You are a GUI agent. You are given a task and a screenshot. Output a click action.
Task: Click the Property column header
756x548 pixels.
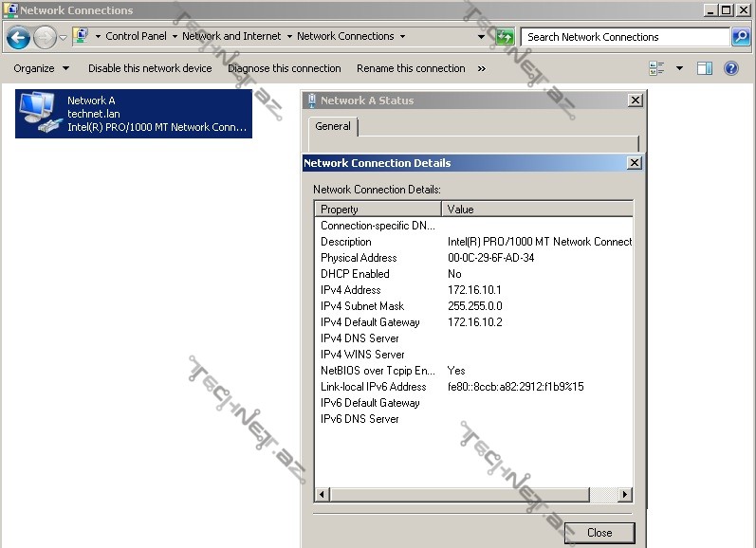coord(378,209)
